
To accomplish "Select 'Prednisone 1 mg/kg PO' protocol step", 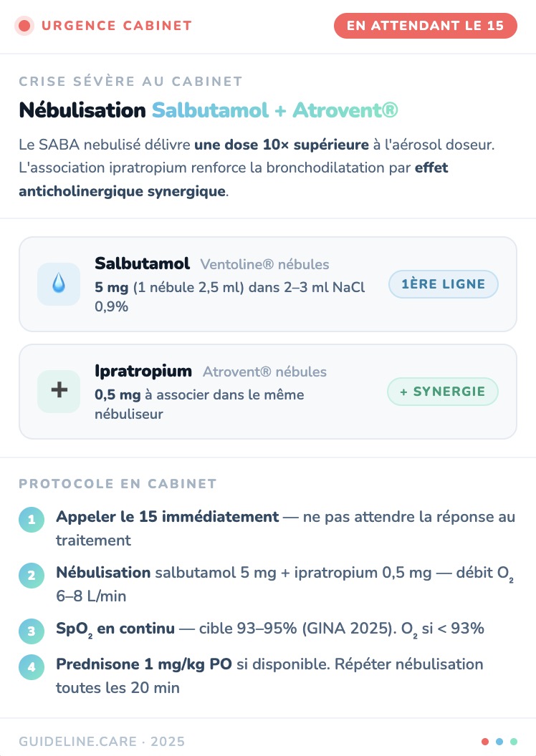I will click(x=143, y=664).
